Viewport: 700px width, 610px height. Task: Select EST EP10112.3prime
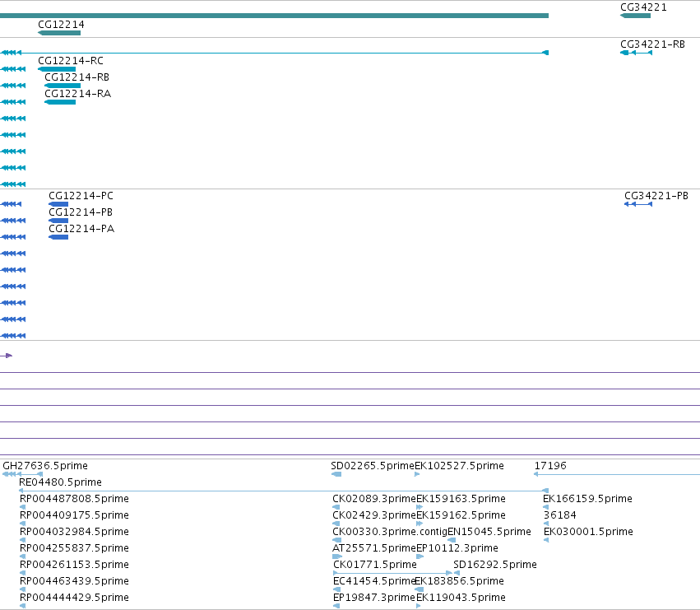(x=457, y=548)
